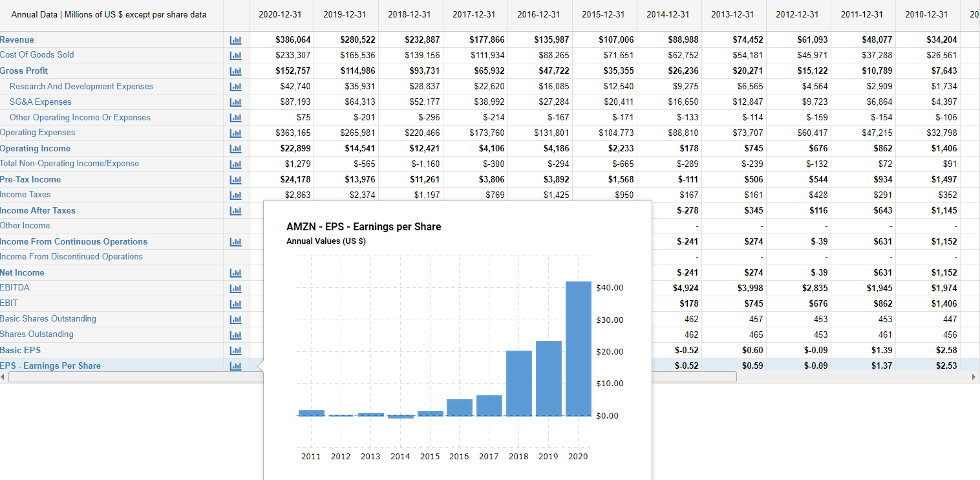Click the 2010-12-31 column header
The image size is (980, 480).
tap(926, 14)
